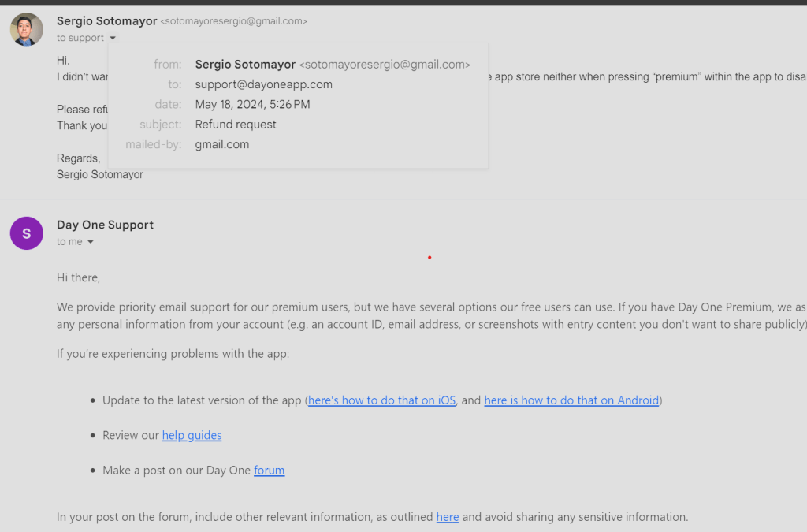Follow the "help guides" link

pos(192,435)
